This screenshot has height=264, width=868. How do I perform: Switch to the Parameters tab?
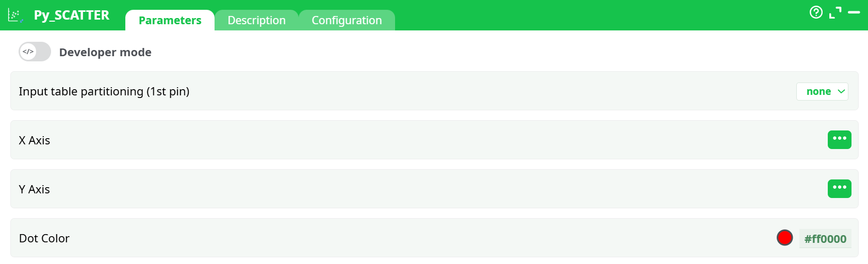(x=170, y=21)
